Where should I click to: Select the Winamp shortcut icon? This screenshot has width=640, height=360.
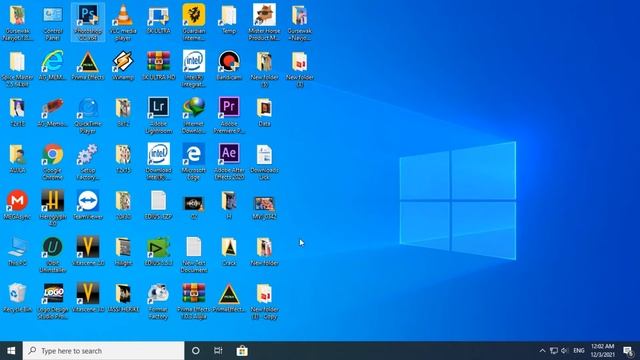[123, 65]
